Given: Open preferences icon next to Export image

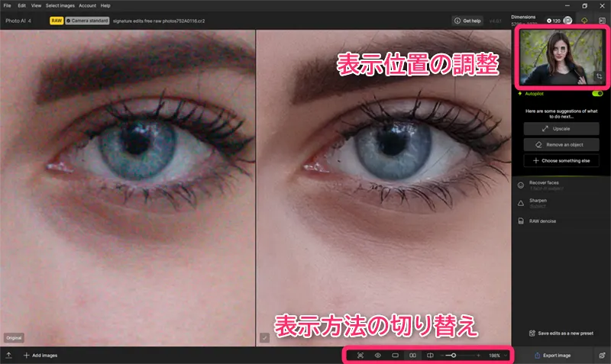Looking at the screenshot, I should pos(602,356).
